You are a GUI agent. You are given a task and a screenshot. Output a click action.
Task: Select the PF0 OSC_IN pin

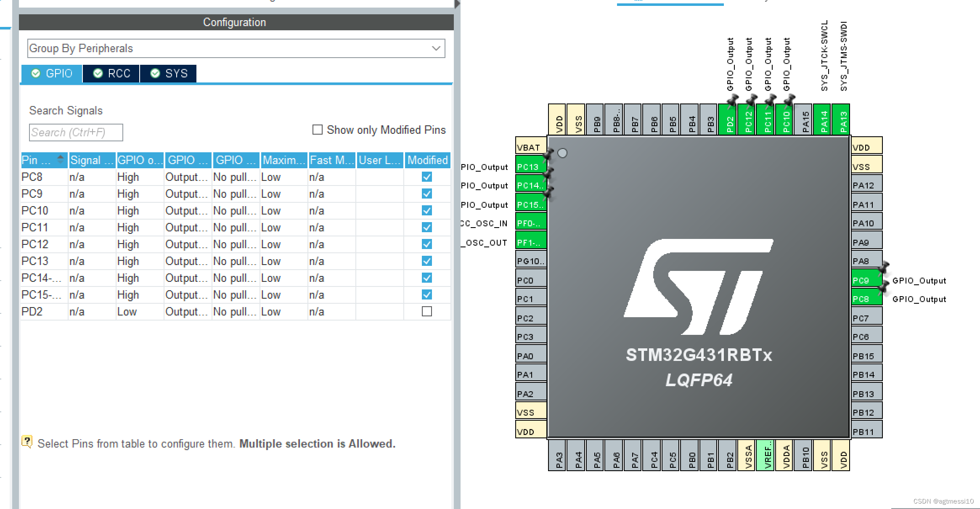click(x=530, y=223)
